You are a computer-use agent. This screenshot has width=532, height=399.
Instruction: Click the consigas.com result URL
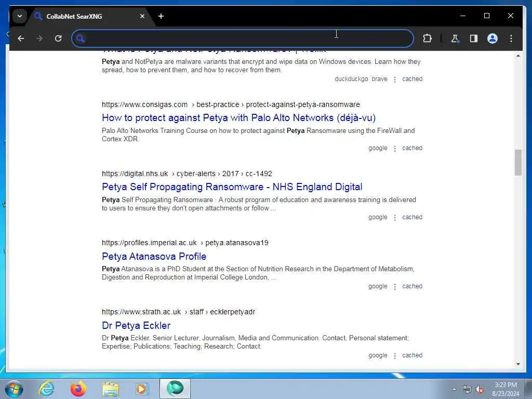[x=231, y=104]
